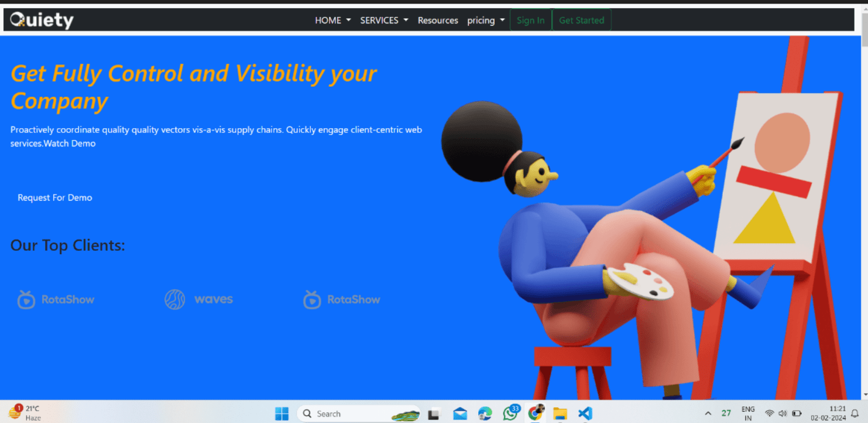Click the Google Chrome taskbar icon
868x423 pixels.
tap(536, 413)
